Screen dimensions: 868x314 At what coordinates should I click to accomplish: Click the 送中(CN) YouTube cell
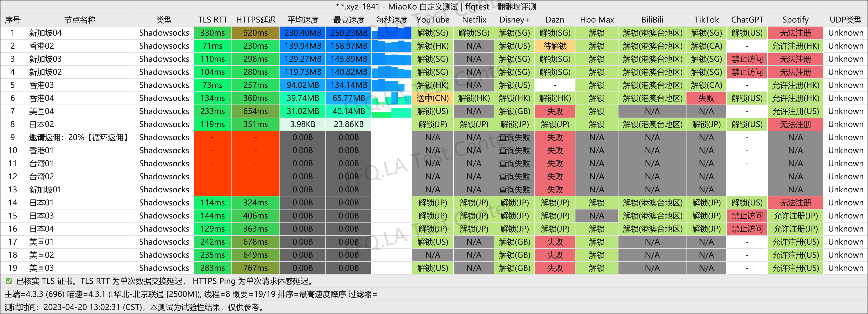[x=433, y=98]
